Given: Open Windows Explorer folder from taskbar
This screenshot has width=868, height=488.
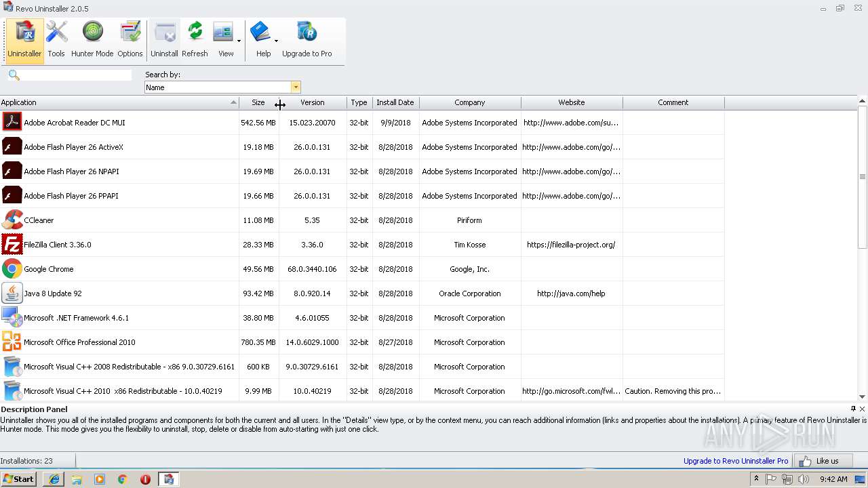Looking at the screenshot, I should coord(77,479).
